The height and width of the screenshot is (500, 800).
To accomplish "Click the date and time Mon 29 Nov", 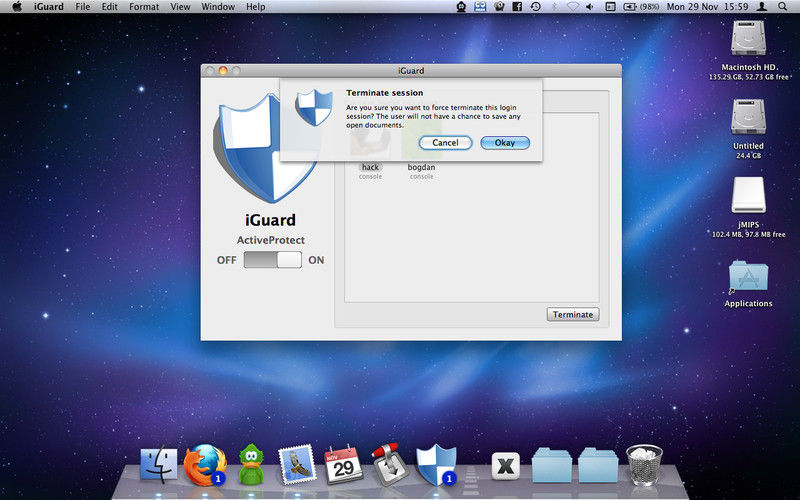I will pyautogui.click(x=707, y=7).
